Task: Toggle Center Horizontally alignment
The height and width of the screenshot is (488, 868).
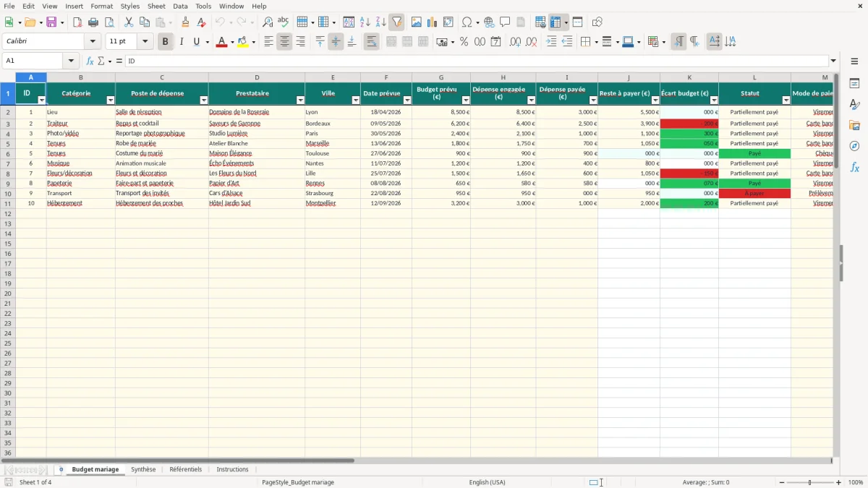Action: 284,42
